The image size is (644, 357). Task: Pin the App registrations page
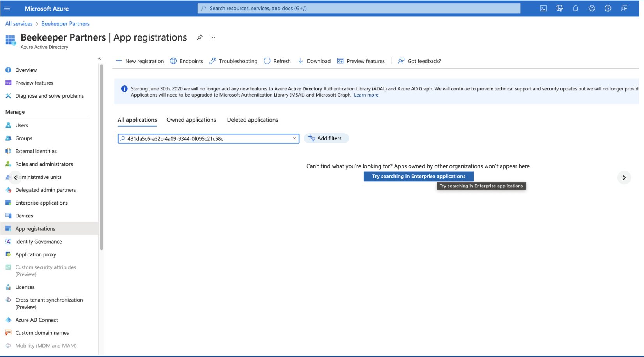(x=200, y=37)
